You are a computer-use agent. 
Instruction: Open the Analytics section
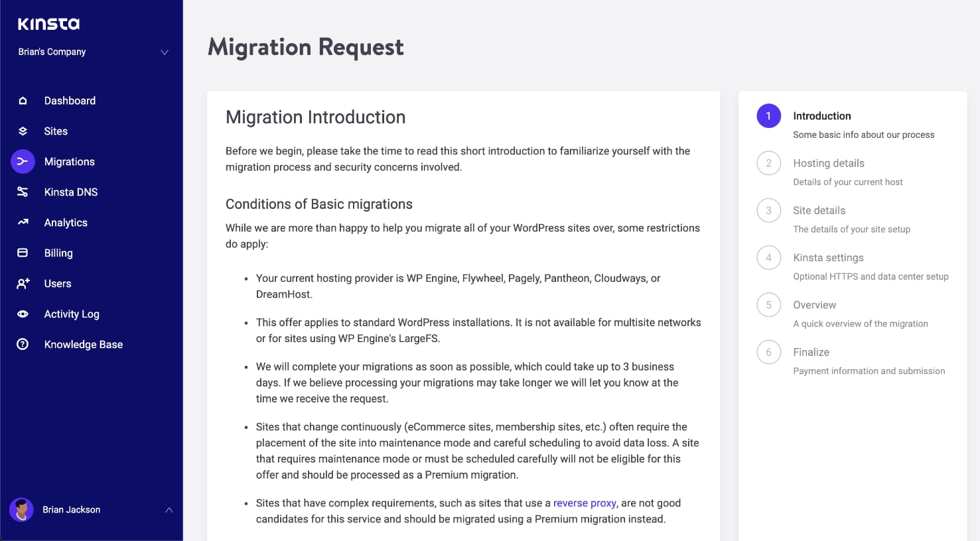click(66, 223)
